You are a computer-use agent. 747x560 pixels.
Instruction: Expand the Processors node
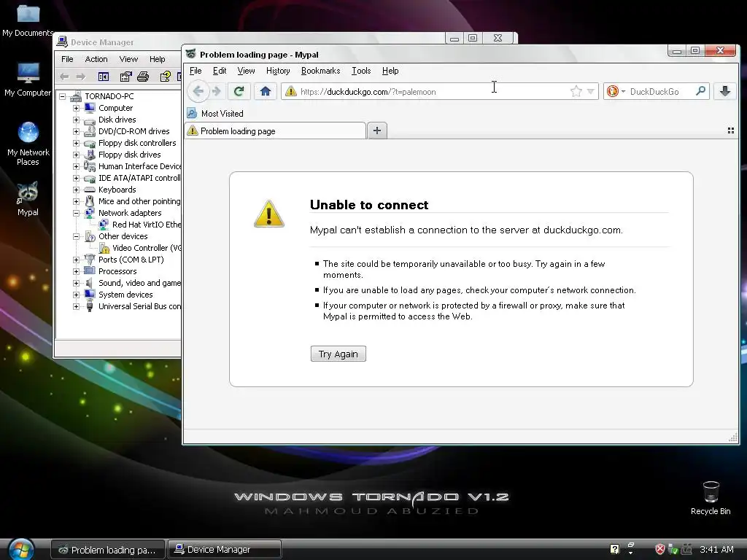coord(76,271)
